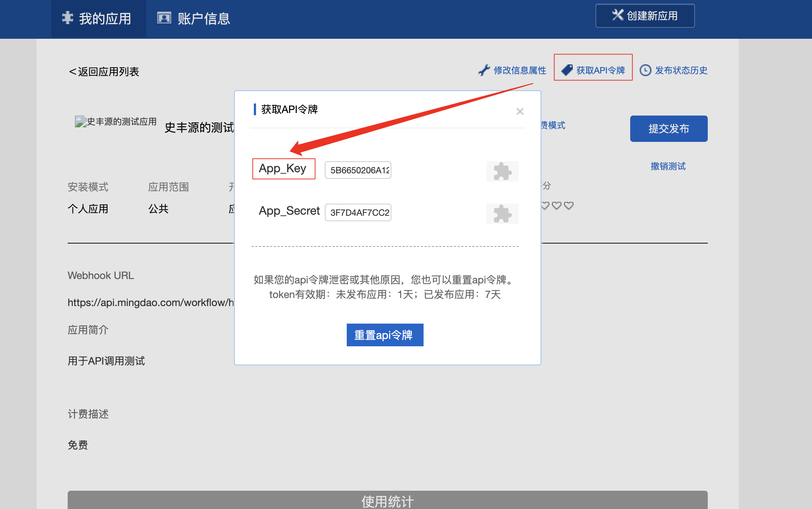Click the 使用统计 bar at bottom

click(387, 500)
